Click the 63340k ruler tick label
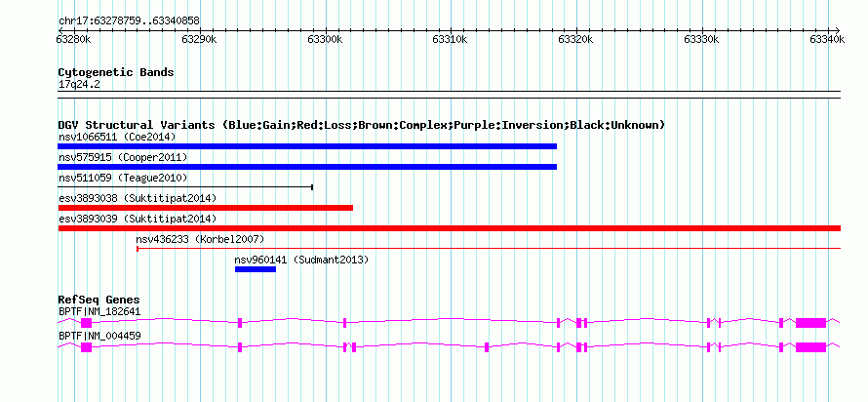The width and height of the screenshot is (868, 402). 828,39
